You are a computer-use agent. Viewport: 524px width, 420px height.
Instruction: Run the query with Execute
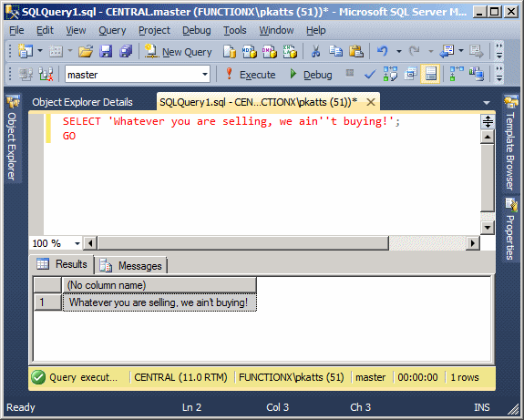pyautogui.click(x=252, y=74)
